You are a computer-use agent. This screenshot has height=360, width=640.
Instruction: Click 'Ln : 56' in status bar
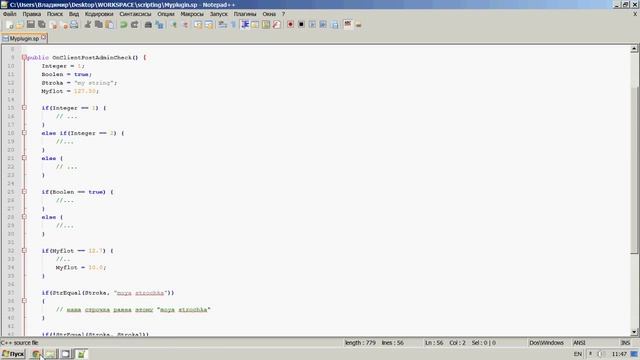click(434, 343)
